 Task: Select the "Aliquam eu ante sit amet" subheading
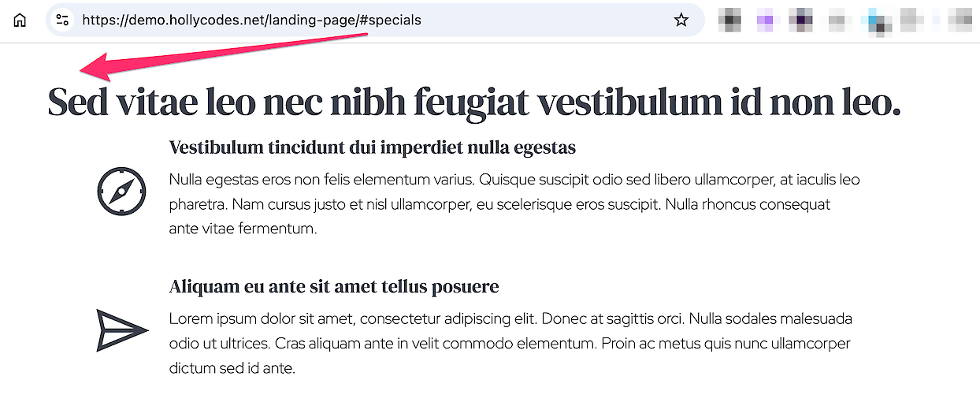[x=334, y=286]
